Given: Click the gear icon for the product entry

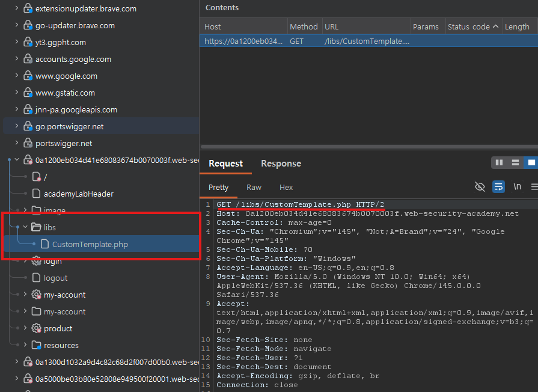Looking at the screenshot, I should 36,328.
